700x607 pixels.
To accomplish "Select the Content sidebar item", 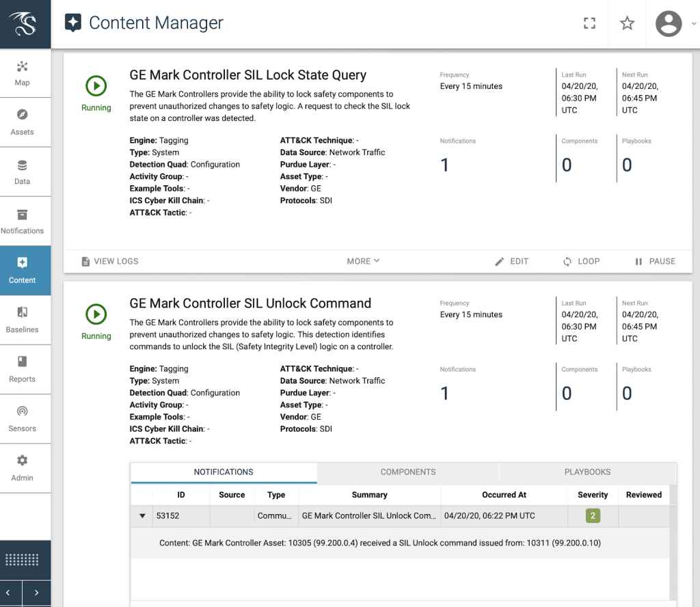I will [23, 271].
